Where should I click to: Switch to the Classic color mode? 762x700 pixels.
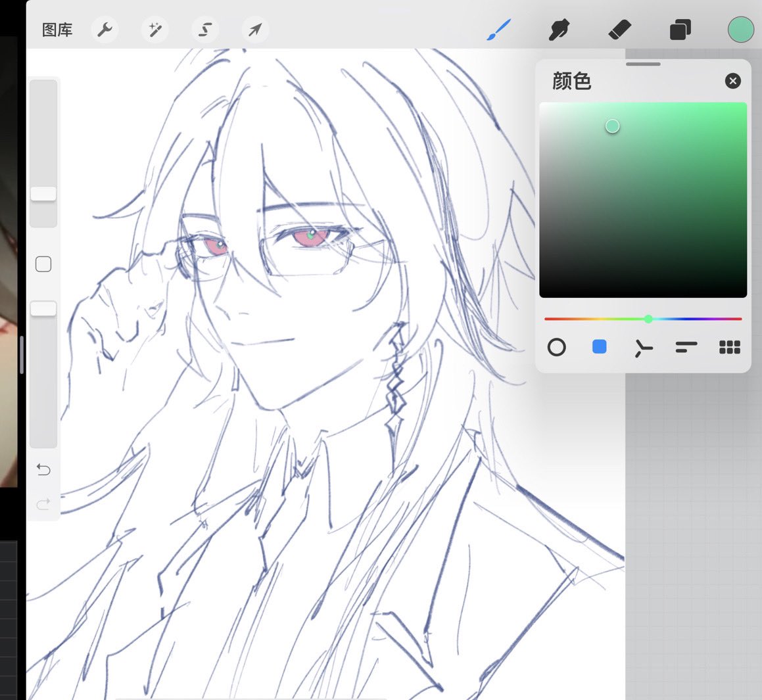point(599,347)
